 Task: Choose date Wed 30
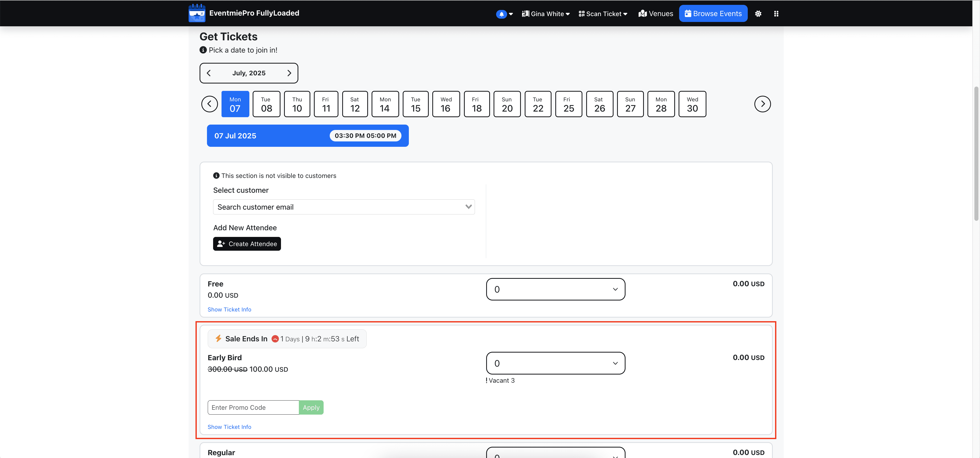pos(692,104)
